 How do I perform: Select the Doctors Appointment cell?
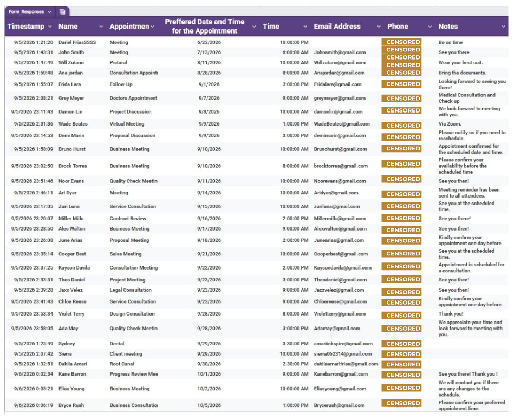133,99
